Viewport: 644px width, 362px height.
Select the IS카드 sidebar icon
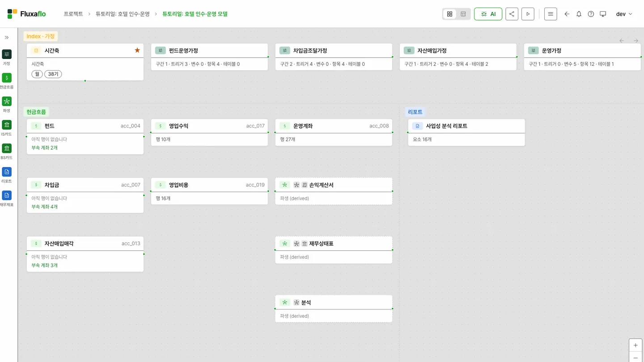click(x=7, y=125)
